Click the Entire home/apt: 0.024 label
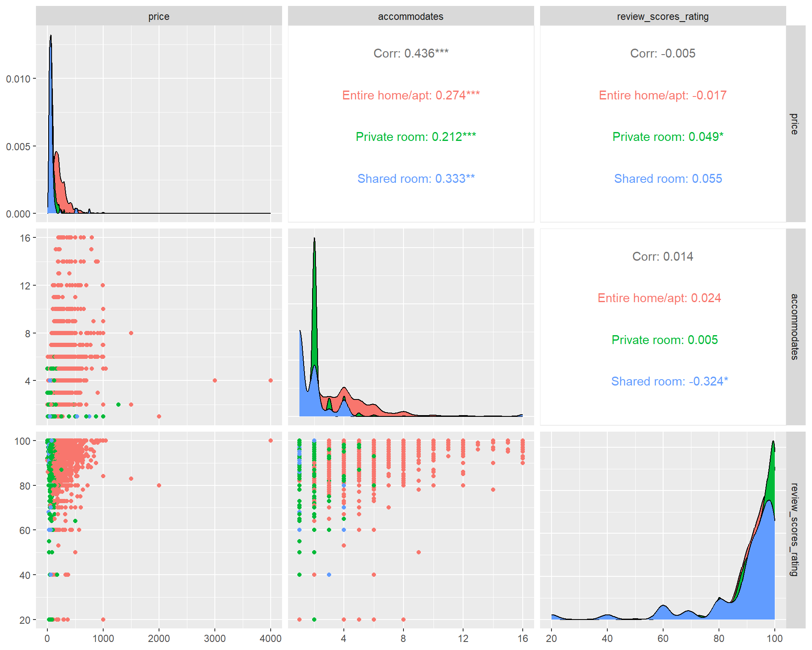This screenshot has width=812, height=650. 659,298
